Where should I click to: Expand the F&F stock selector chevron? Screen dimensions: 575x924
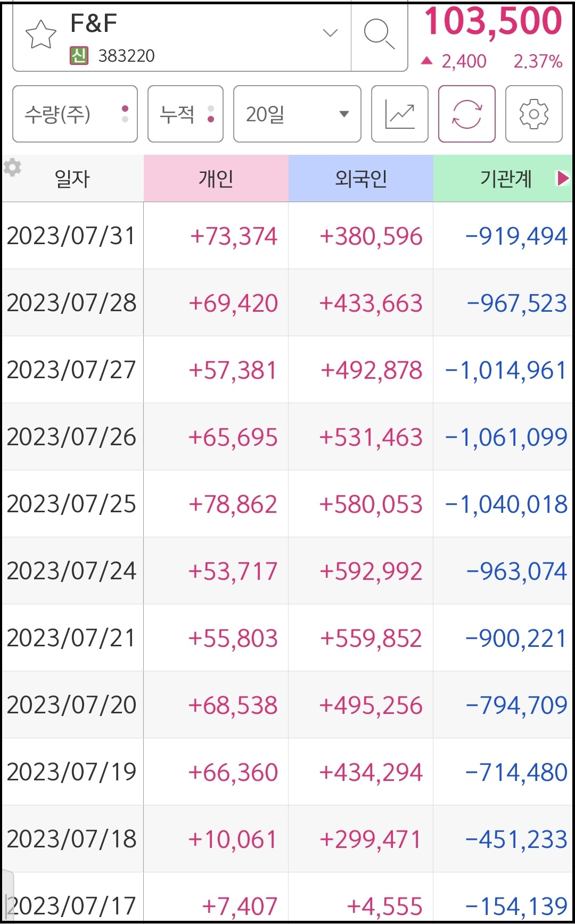[x=330, y=33]
